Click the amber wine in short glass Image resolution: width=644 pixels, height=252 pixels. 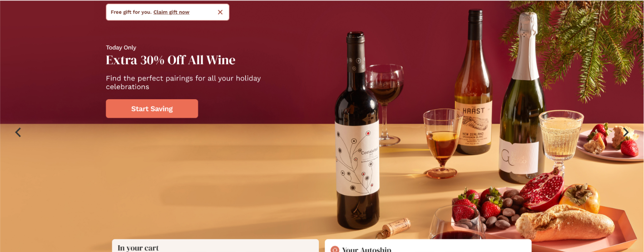[443, 143]
